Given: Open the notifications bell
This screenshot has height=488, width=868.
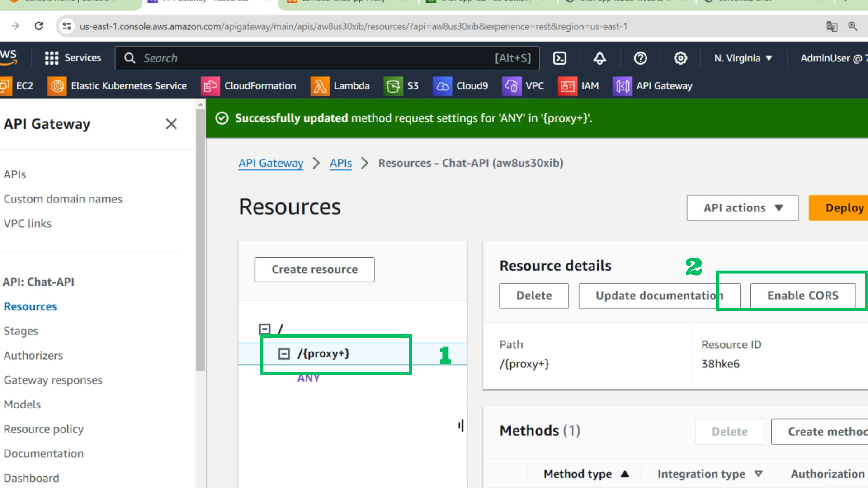Looking at the screenshot, I should click(x=600, y=58).
